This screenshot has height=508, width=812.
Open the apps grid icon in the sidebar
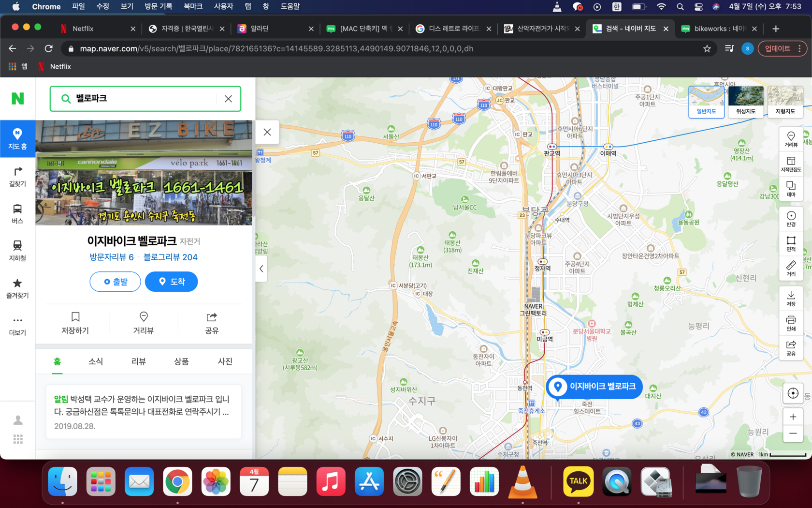(18, 439)
